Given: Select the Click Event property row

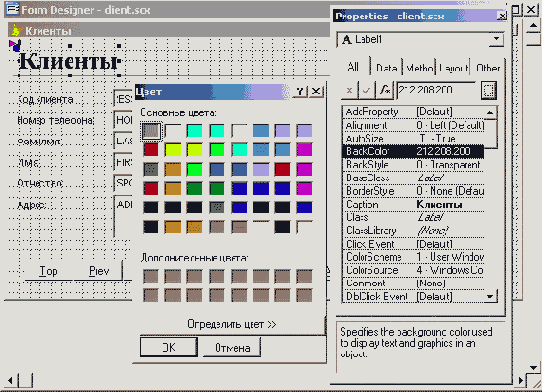Looking at the screenshot, I should coord(413,244).
